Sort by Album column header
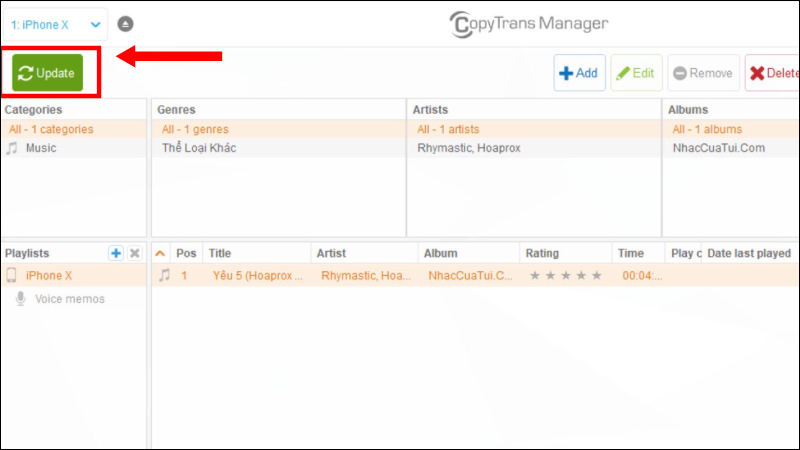The height and width of the screenshot is (450, 800). coord(469,254)
